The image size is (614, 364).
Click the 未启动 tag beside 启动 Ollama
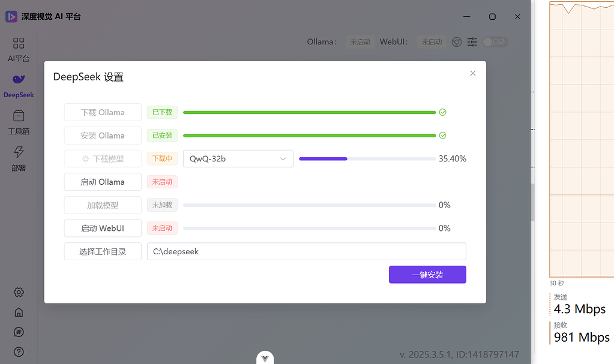click(162, 182)
